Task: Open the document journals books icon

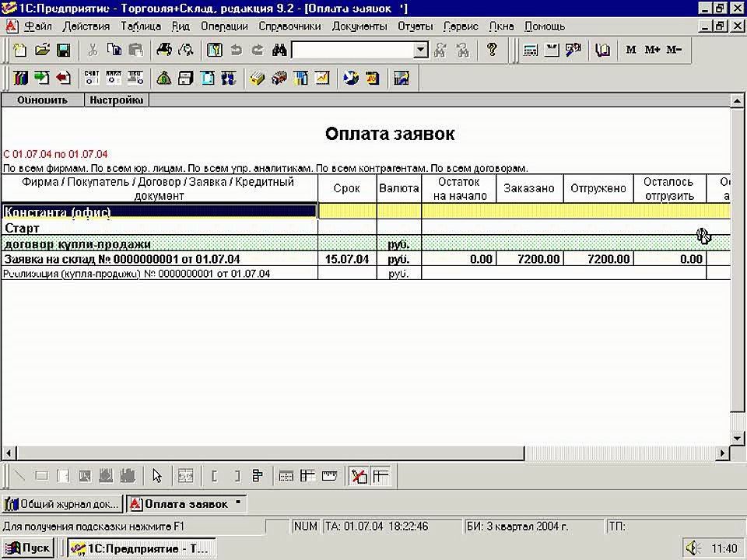Action: (x=20, y=78)
